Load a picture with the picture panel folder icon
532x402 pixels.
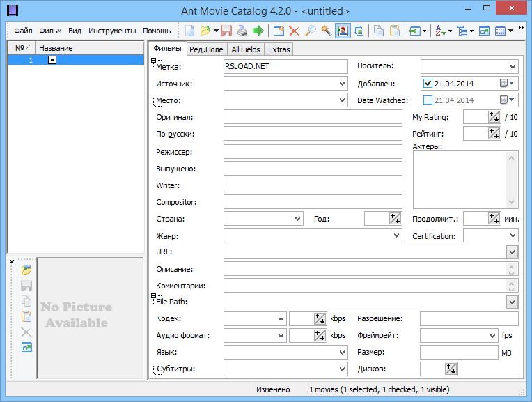[26, 270]
